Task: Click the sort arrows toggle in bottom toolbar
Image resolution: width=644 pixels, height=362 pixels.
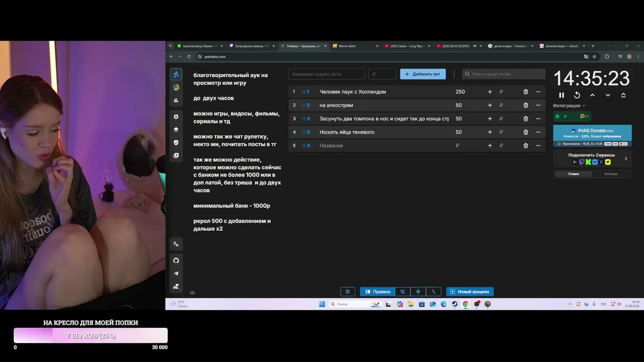Action: click(x=434, y=292)
